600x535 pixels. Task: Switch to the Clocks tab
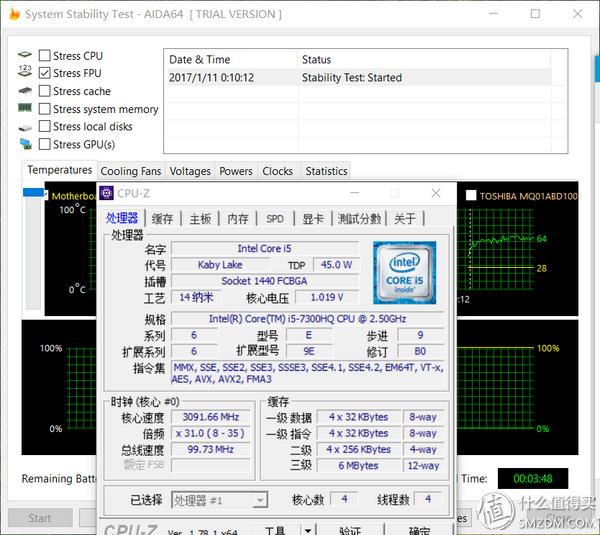[277, 171]
